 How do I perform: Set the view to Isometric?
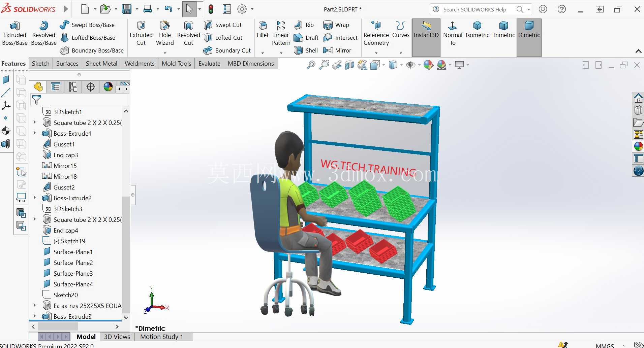[x=478, y=30]
